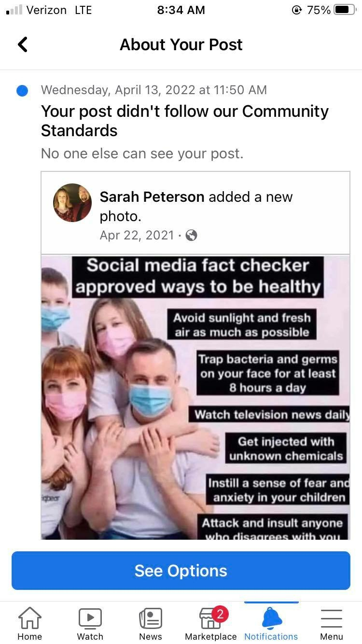Viewport: 362px width, 644px height.
Task: Tap the 8:34 AM status bar clock
Action: 181,10
